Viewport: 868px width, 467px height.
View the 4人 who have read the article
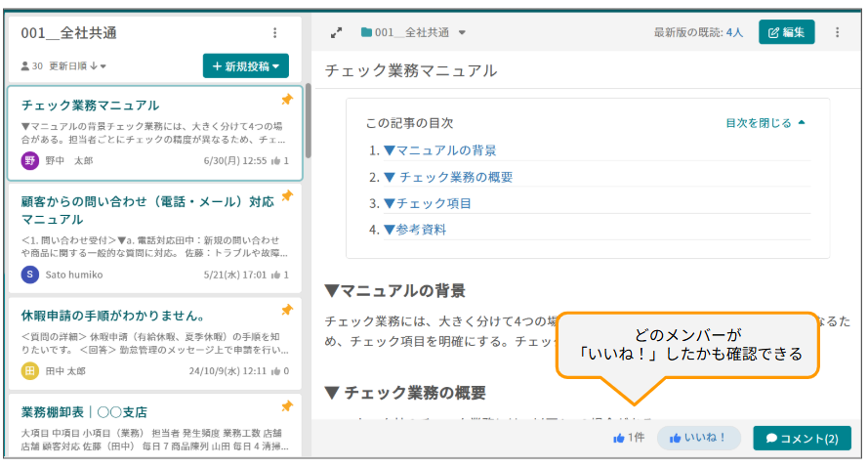(x=734, y=32)
